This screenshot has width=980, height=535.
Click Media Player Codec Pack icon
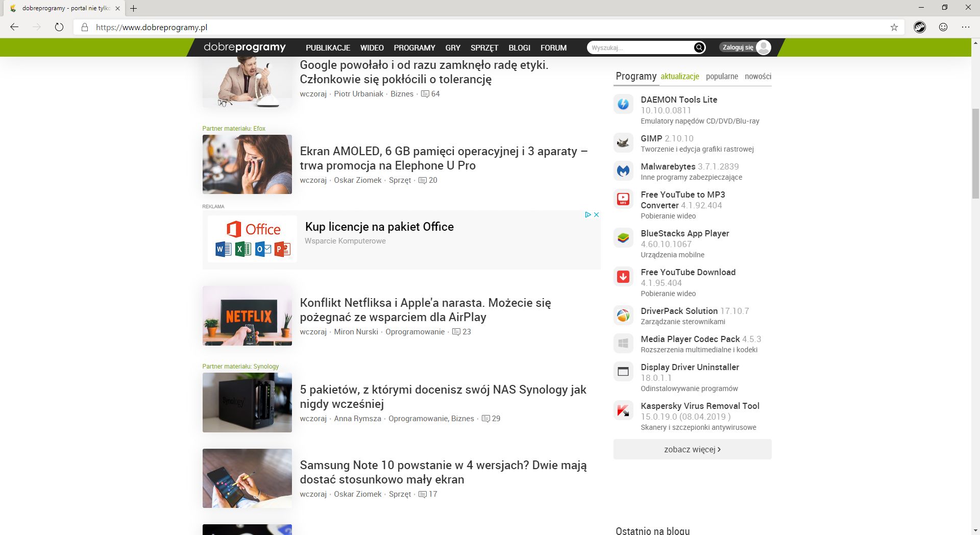tap(623, 344)
